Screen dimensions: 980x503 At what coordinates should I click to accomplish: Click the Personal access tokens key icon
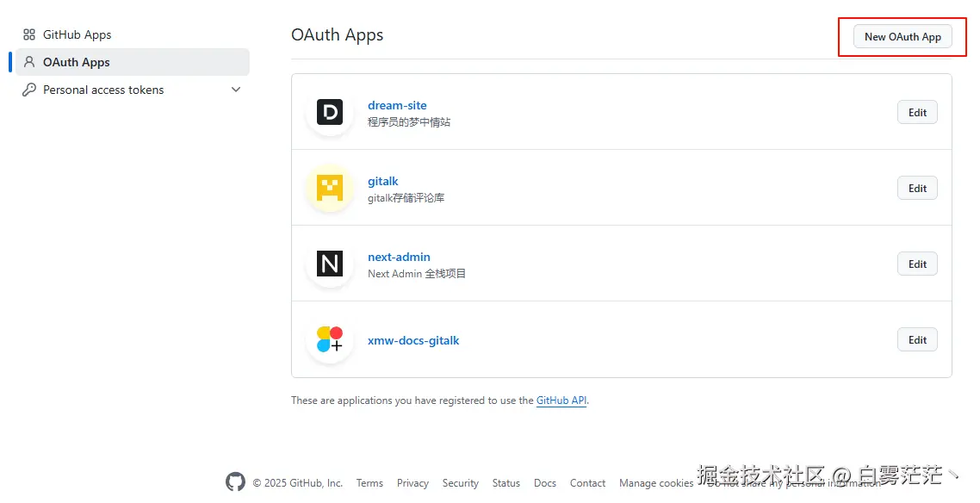coord(28,90)
